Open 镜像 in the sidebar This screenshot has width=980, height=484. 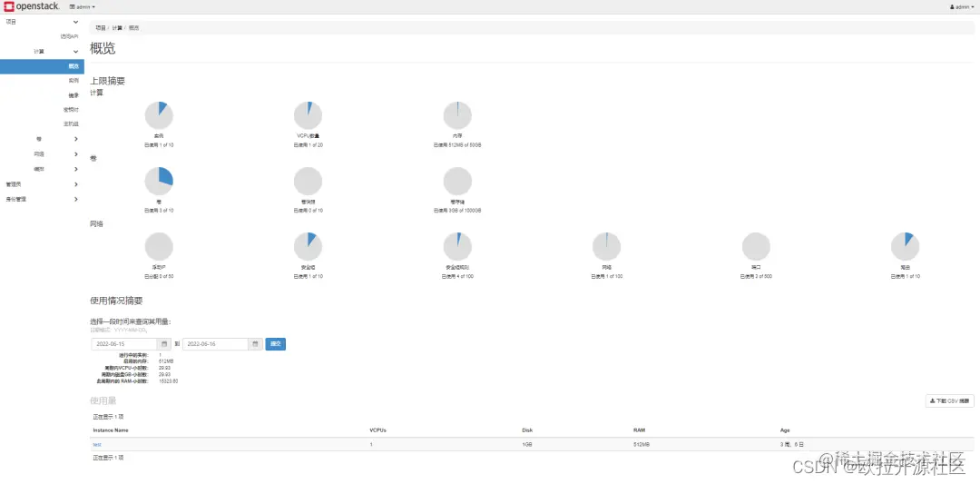click(x=73, y=95)
